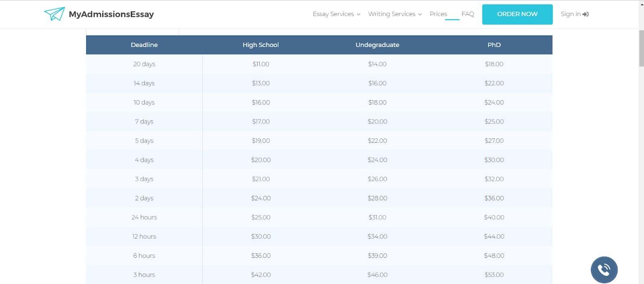Viewport: 644px width, 284px height.
Task: Open the FAQ menu item
Action: (468, 14)
